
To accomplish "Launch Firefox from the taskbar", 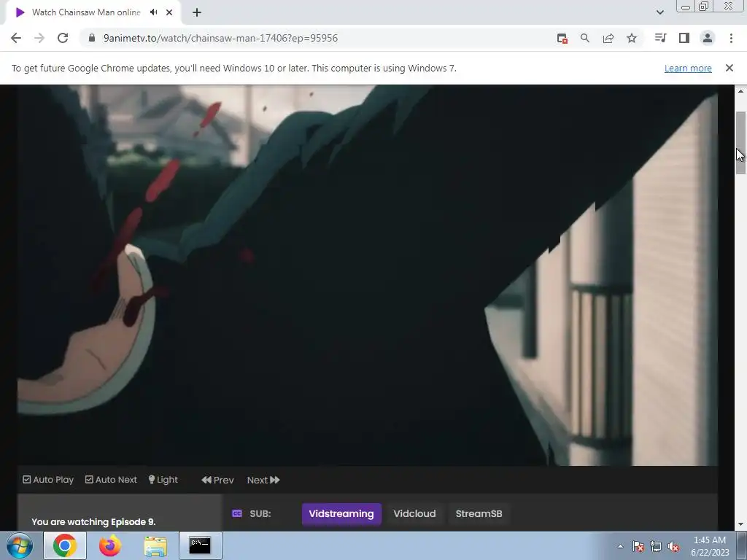I will 110,545.
